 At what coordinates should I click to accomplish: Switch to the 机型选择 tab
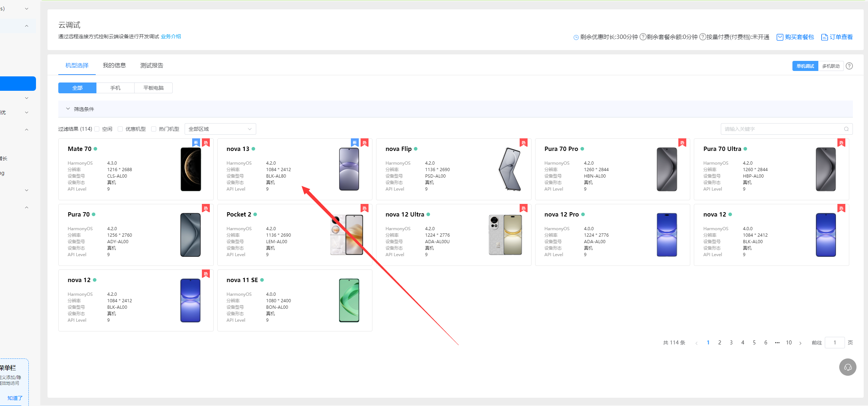(x=77, y=65)
